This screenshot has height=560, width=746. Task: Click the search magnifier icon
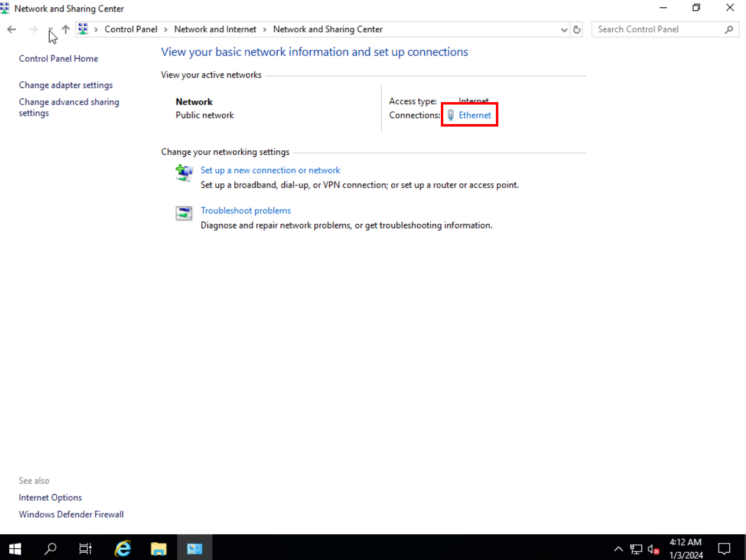coord(728,29)
